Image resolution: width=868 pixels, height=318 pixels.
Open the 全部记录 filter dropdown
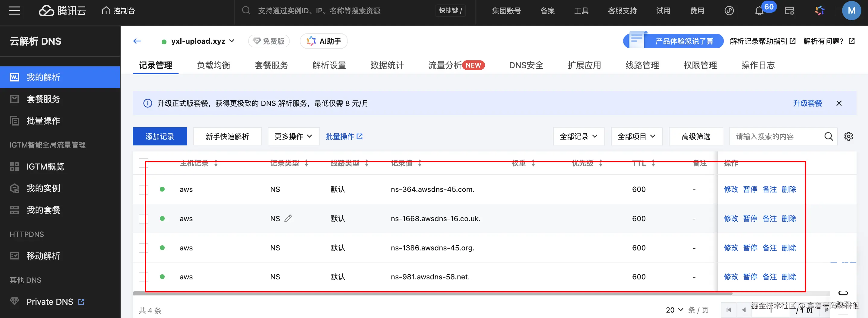pyautogui.click(x=579, y=137)
